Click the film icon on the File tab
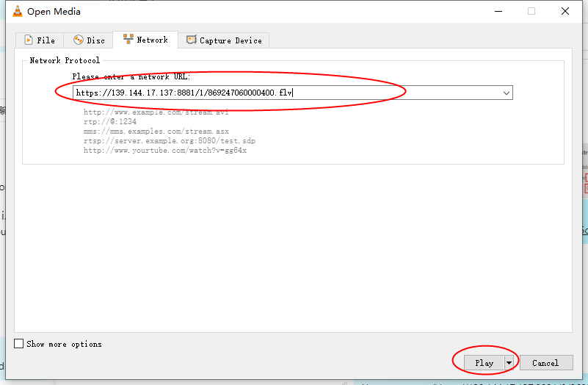 click(29, 40)
